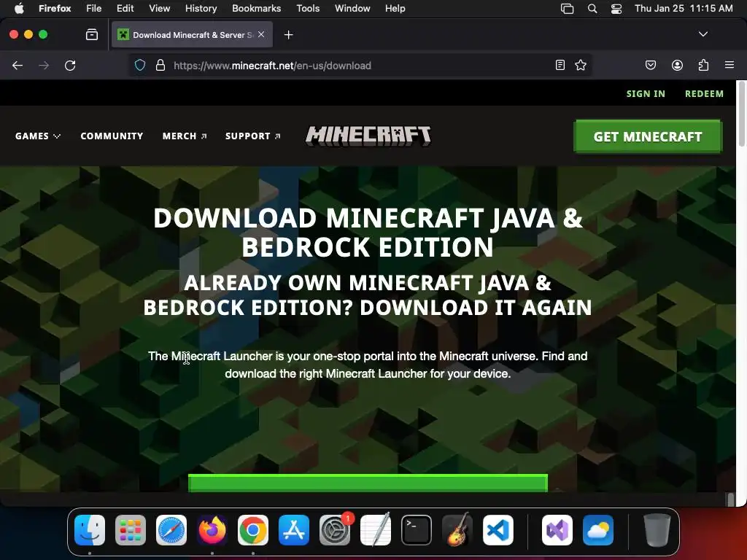The image size is (747, 560).
Task: Toggle Reader View icon
Action: click(x=560, y=65)
